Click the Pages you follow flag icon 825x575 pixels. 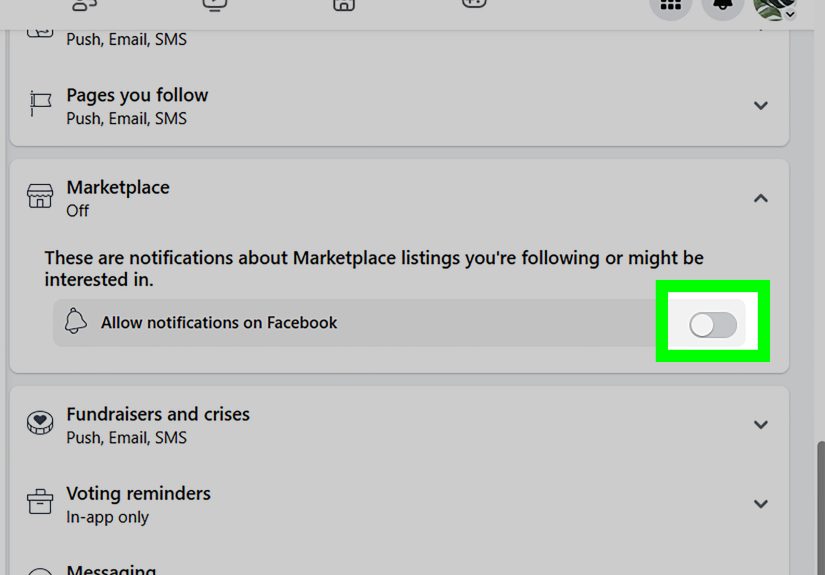(40, 103)
